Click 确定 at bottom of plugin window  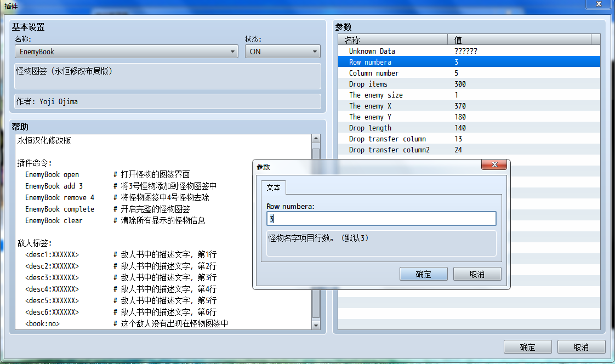coord(527,347)
